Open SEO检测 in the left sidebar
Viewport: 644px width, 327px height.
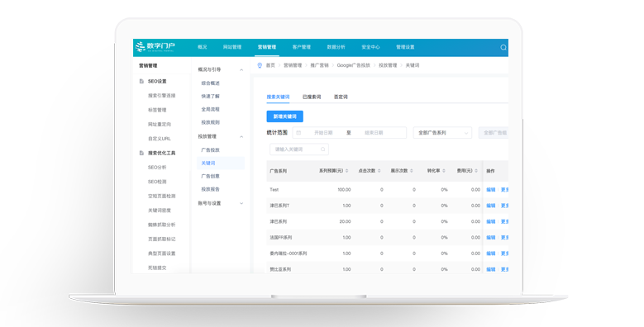coord(157,182)
